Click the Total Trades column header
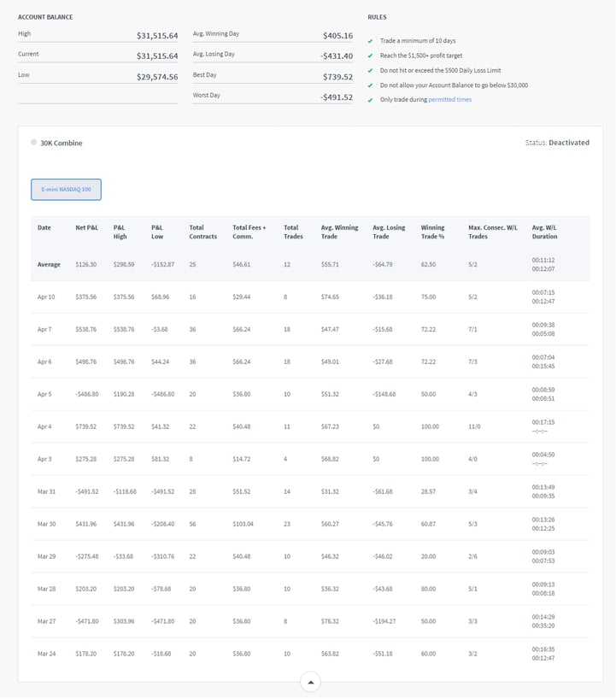 coord(292,232)
